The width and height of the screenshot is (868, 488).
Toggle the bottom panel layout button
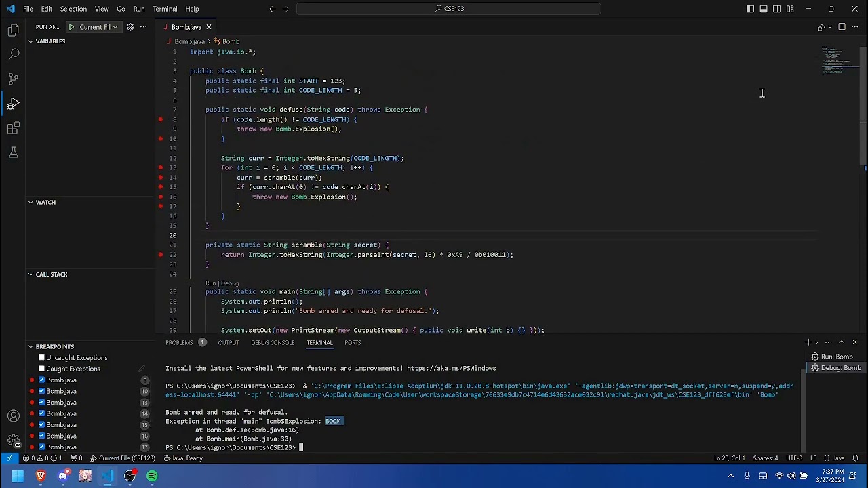[764, 9]
